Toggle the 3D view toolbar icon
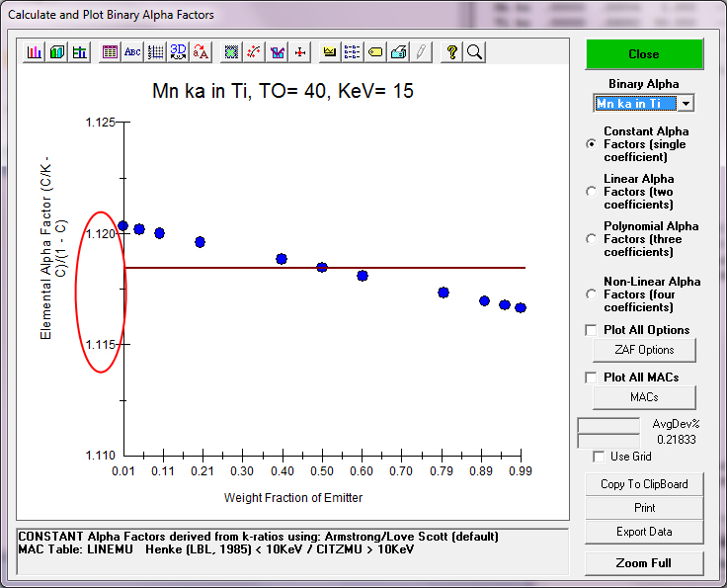The height and width of the screenshot is (588, 727). 178,52
